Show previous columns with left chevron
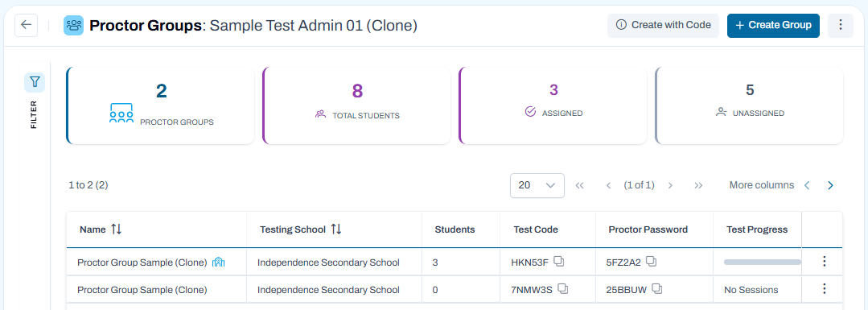Image resolution: width=868 pixels, height=310 pixels. (x=807, y=185)
